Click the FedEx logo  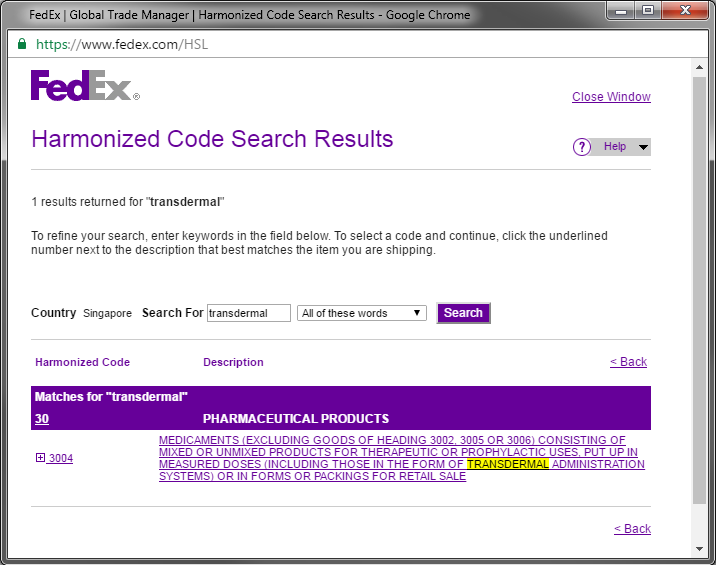point(85,85)
